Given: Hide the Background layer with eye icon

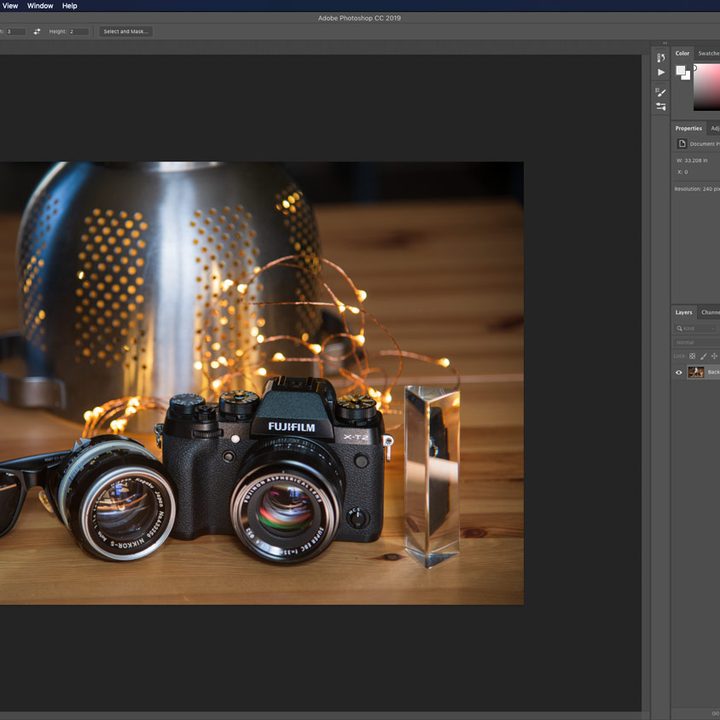Looking at the screenshot, I should coord(679,372).
